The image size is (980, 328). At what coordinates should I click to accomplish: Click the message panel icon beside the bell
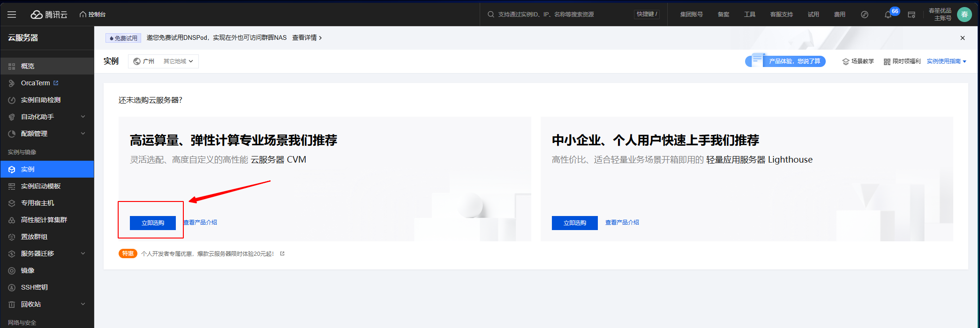click(x=912, y=15)
